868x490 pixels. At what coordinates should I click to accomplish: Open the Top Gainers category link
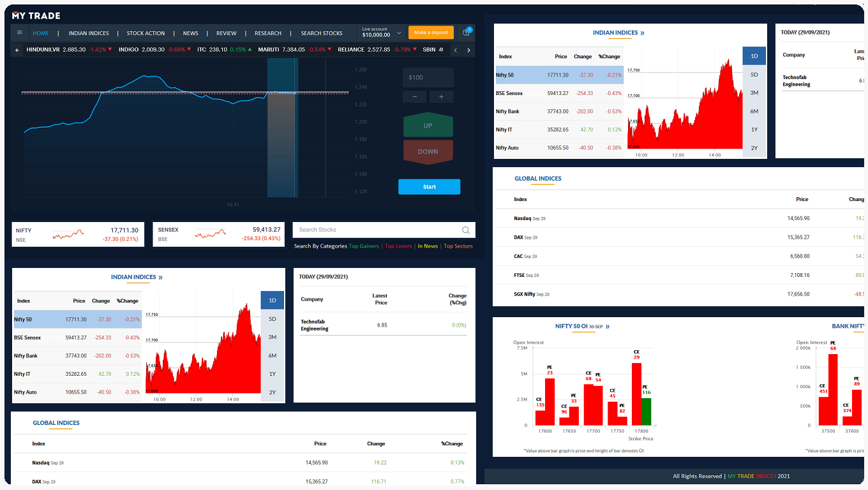tap(364, 246)
